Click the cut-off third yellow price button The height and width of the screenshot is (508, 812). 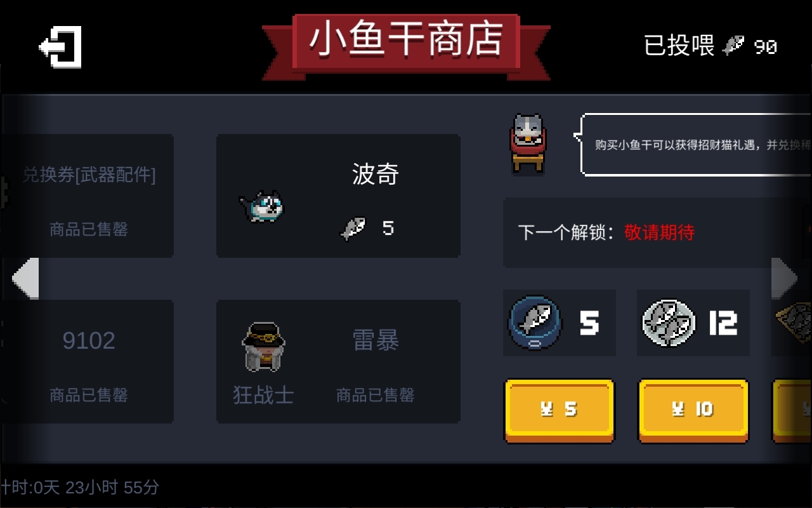pos(792,410)
